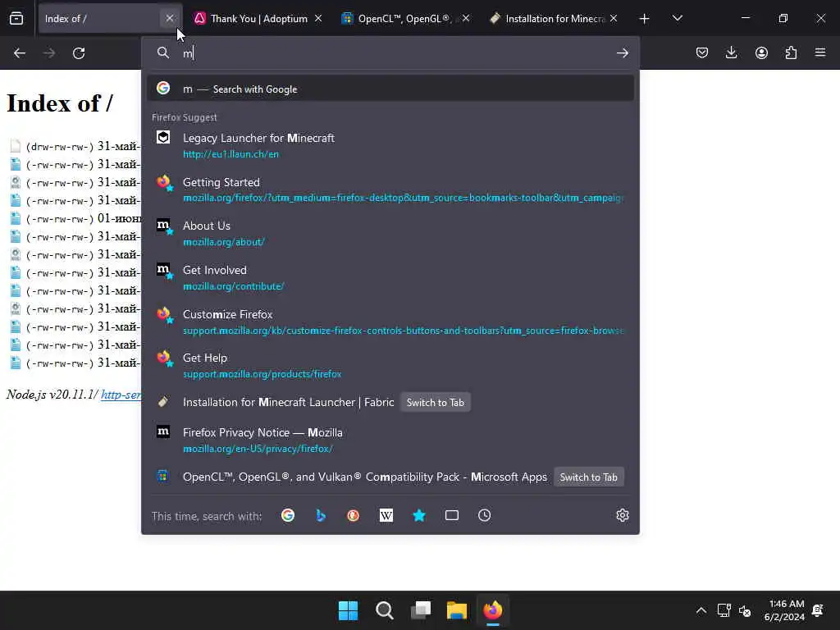The width and height of the screenshot is (840, 630).
Task: Go back to previous page
Action: pyautogui.click(x=20, y=53)
